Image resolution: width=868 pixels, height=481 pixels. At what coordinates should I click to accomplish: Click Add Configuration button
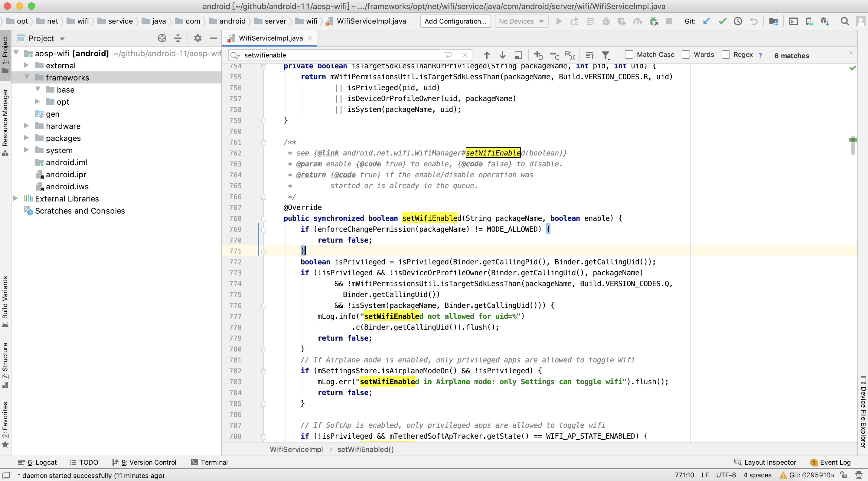click(455, 21)
